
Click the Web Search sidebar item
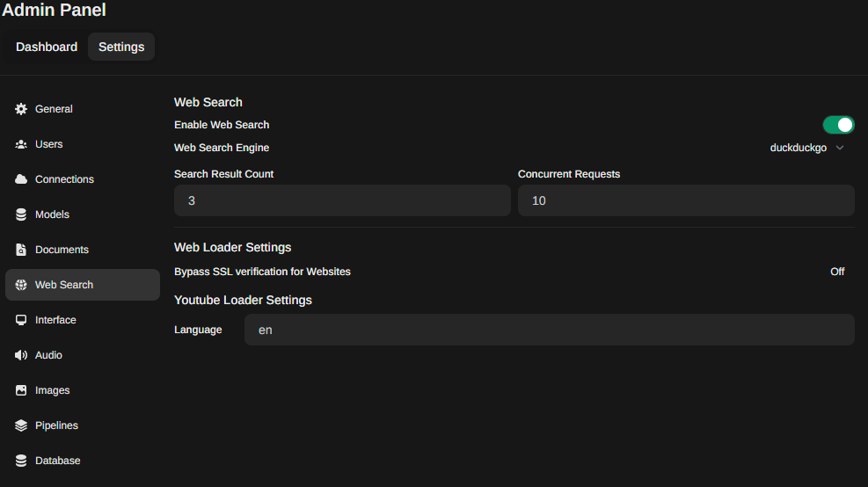[x=83, y=285]
